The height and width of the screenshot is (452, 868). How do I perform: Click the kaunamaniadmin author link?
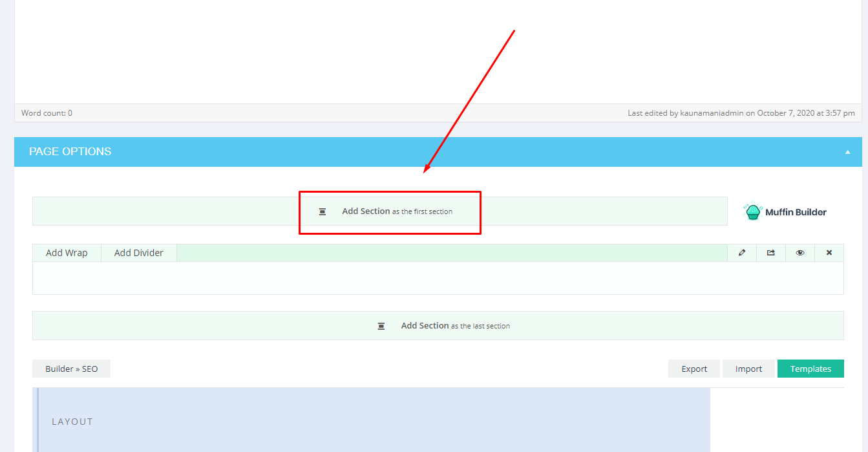pyautogui.click(x=712, y=112)
